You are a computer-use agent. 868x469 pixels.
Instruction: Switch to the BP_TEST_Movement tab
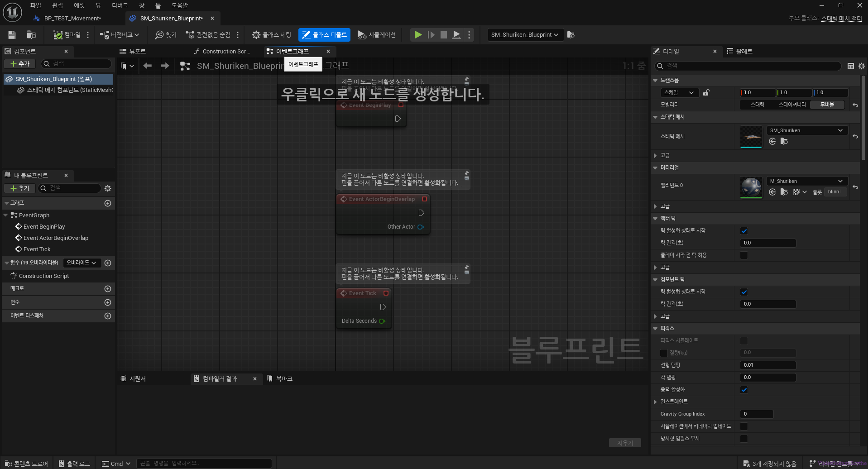pos(72,19)
